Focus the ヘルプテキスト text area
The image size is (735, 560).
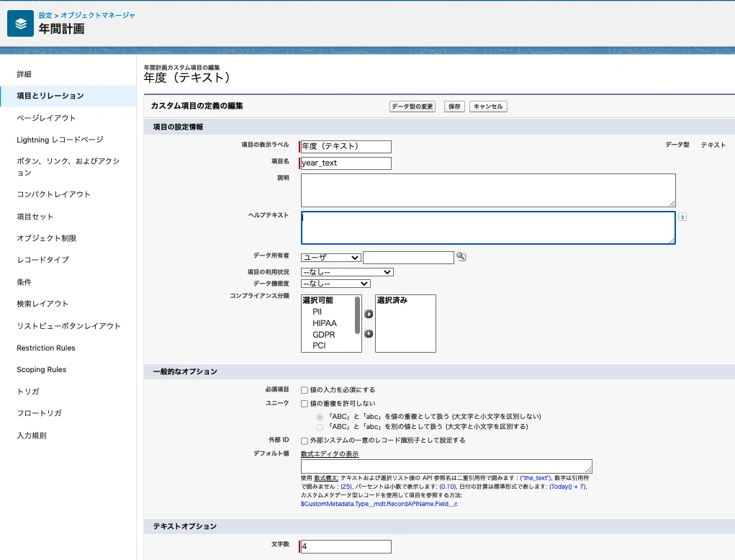[488, 227]
